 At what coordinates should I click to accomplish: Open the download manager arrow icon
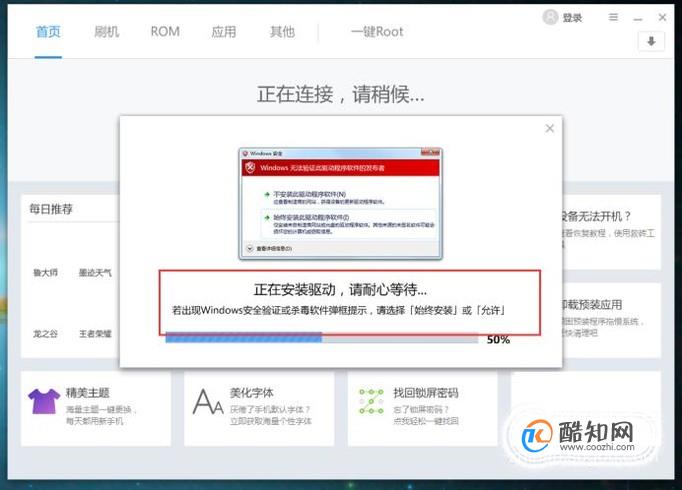coord(651,41)
